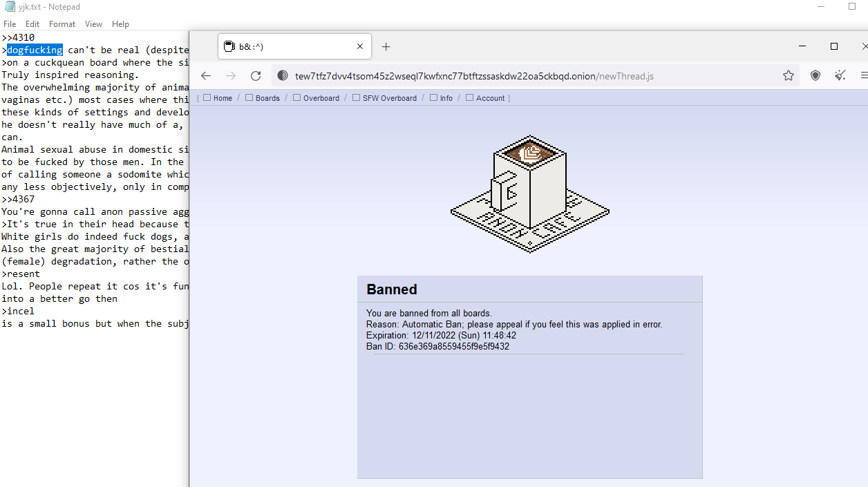Click the '>resent' line in Notepad

tap(21, 274)
